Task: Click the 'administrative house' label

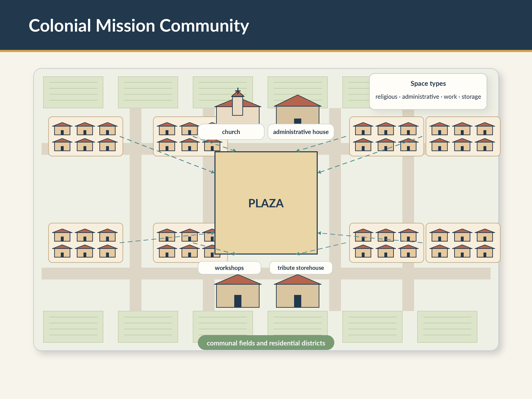Action: (x=301, y=132)
